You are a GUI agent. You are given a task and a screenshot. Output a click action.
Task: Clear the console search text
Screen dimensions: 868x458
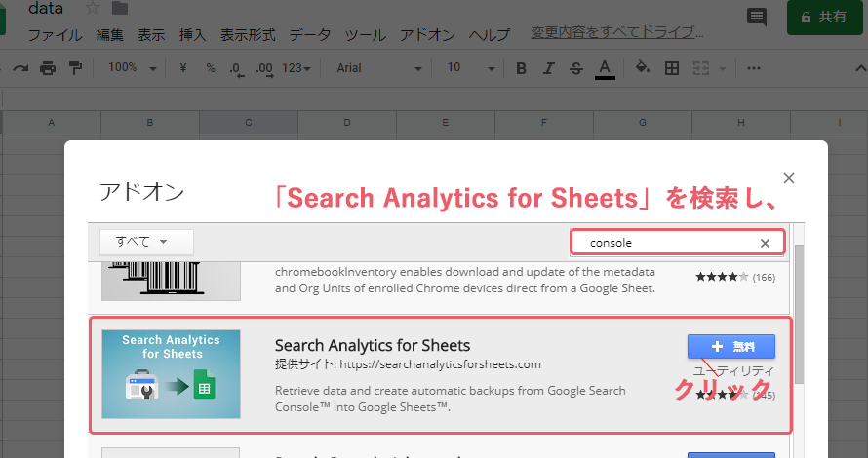click(x=765, y=243)
